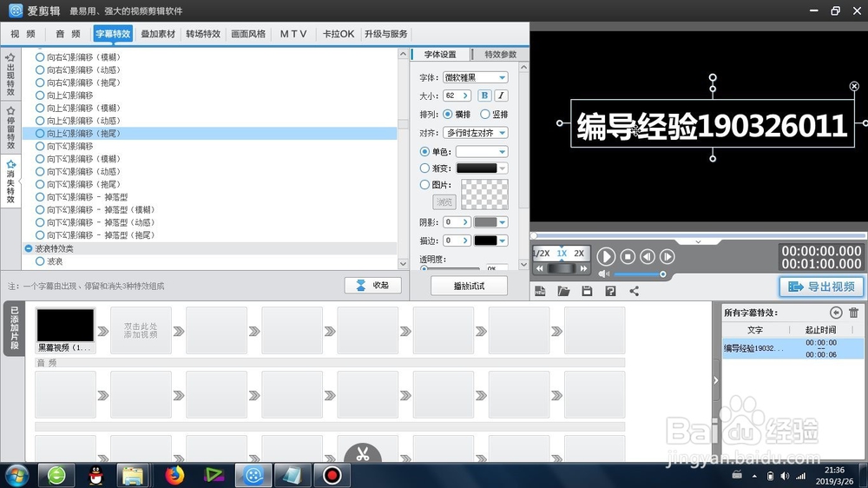Open the font size 62 stepper arrow
This screenshot has height=488, width=868.
(465, 96)
